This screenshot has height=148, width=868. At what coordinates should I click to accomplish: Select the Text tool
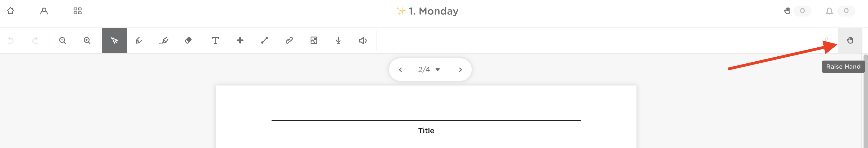click(x=215, y=41)
